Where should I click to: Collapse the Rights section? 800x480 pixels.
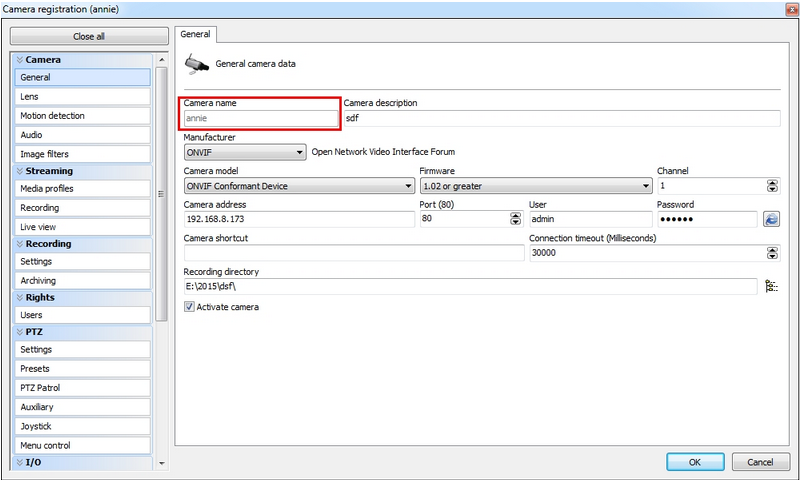[x=83, y=297]
